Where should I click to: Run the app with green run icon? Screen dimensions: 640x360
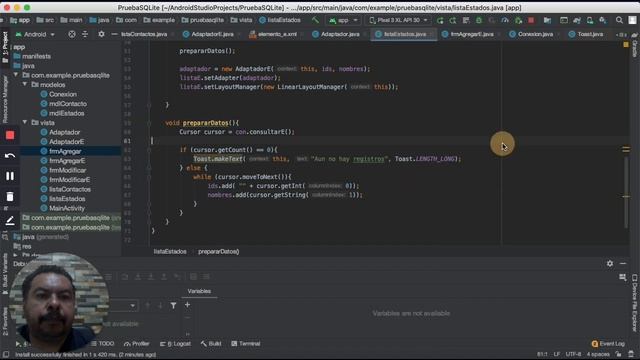pyautogui.click(x=440, y=20)
